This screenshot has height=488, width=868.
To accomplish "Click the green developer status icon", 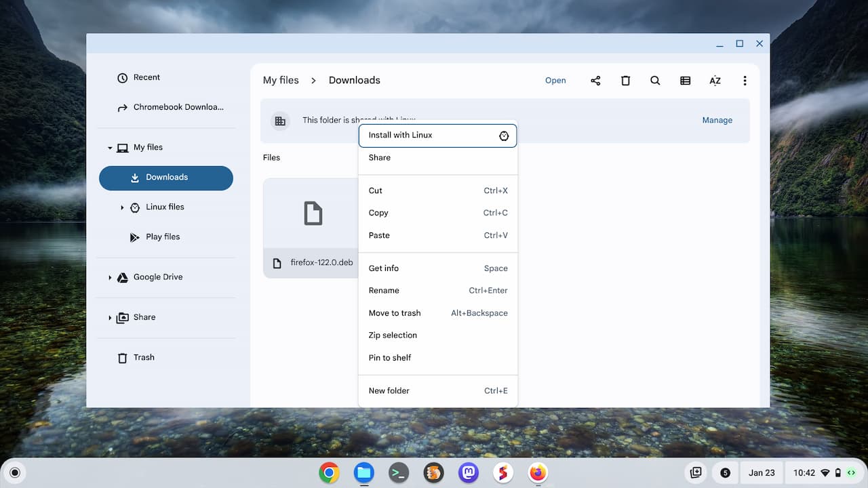I will 851,472.
